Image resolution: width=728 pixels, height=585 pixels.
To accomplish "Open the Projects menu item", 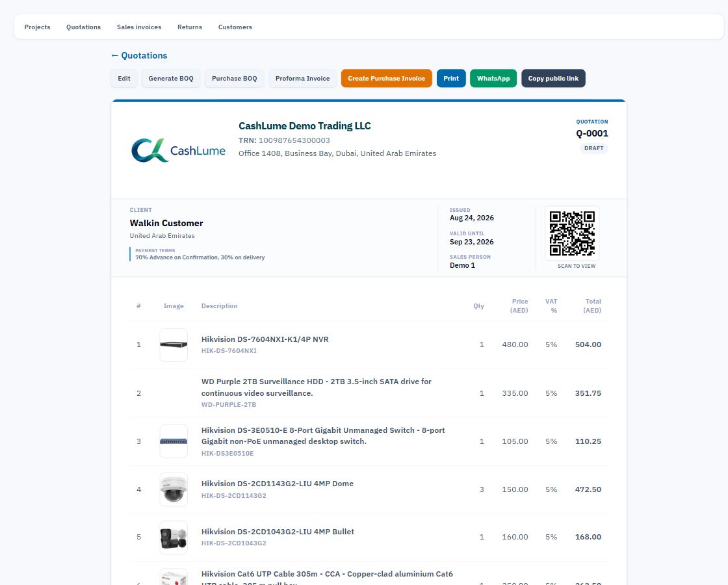I will point(37,27).
